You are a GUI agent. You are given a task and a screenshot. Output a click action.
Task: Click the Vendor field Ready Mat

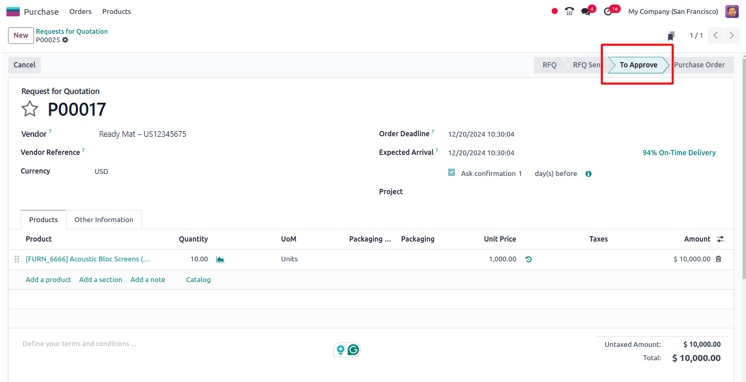(x=142, y=134)
